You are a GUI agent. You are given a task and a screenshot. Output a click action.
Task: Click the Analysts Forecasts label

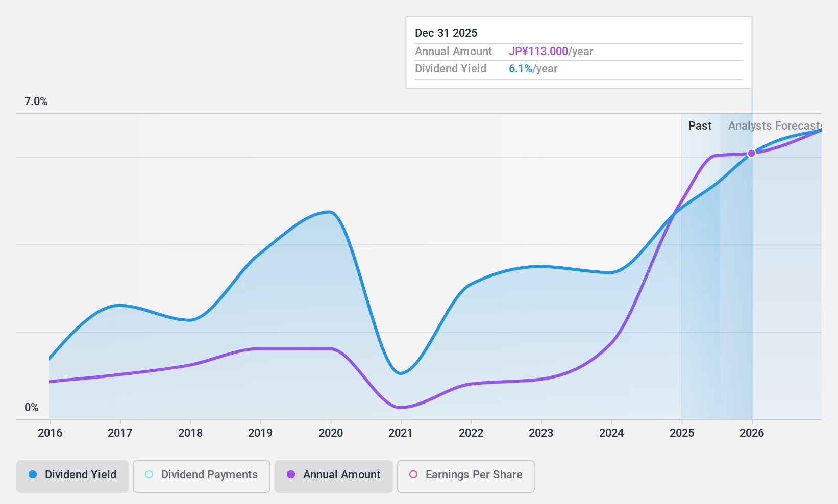tap(775, 126)
